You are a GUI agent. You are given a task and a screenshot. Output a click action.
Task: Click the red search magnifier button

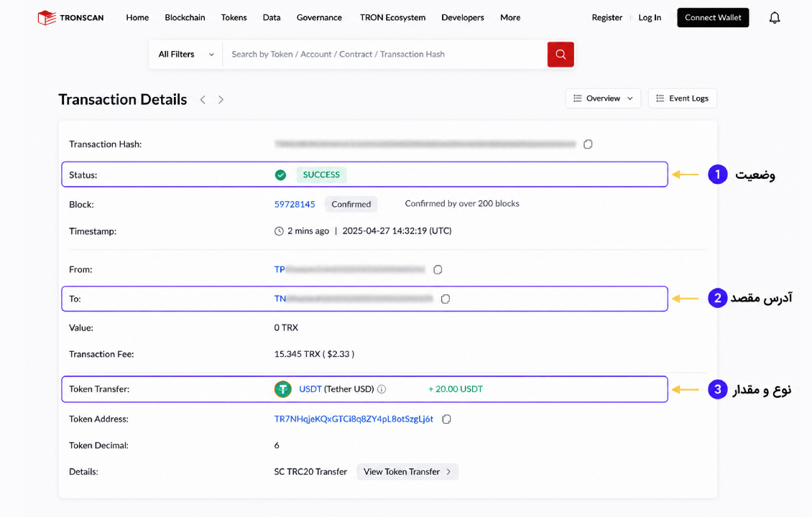[560, 55]
